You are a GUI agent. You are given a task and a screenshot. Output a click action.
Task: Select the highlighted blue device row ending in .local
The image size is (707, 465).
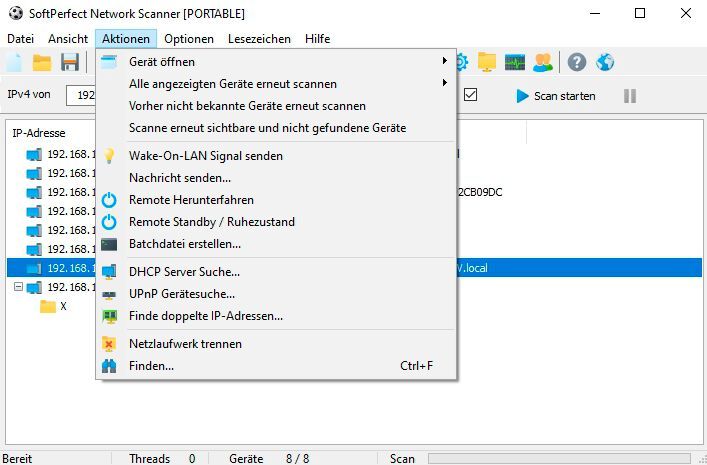pyautogui.click(x=354, y=268)
